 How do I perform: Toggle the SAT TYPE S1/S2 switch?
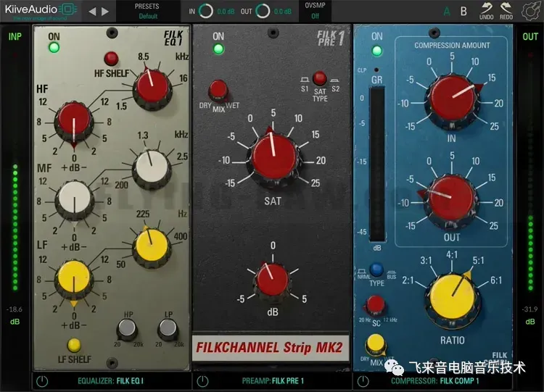(320, 78)
